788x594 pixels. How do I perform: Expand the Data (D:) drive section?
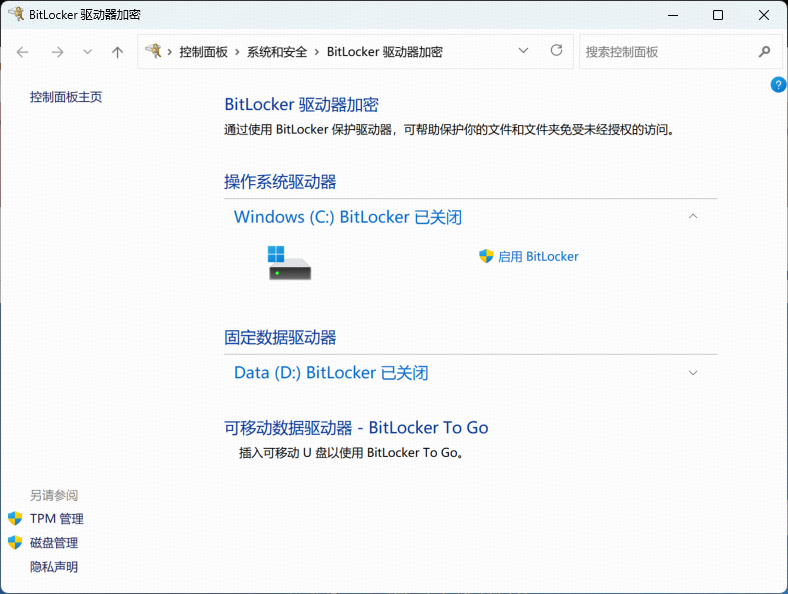[x=693, y=373]
